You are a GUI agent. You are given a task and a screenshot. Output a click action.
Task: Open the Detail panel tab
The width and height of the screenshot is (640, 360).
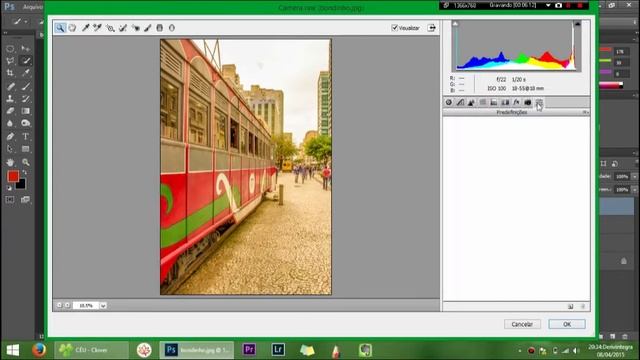coord(471,102)
